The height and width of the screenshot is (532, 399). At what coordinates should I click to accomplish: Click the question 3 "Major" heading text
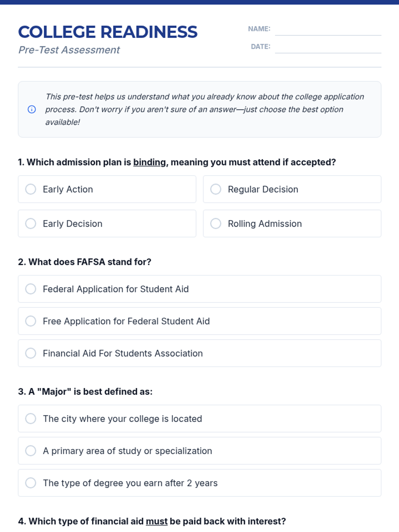(85, 392)
